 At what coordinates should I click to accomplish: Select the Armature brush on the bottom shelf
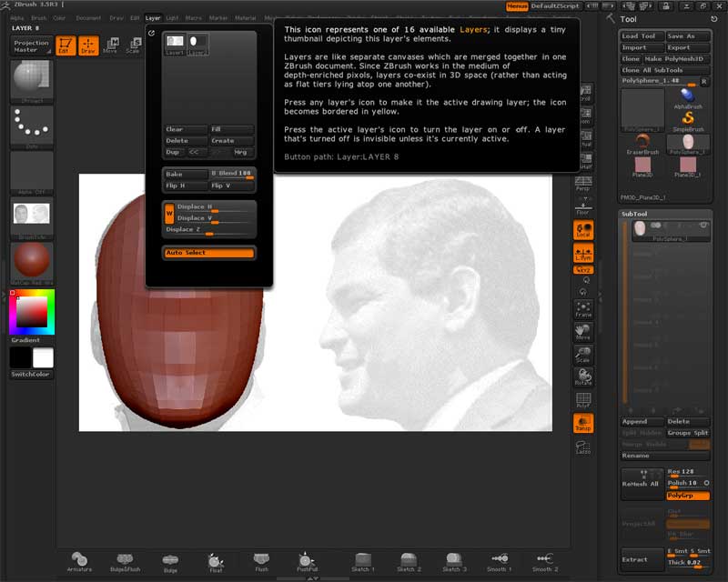[79, 562]
